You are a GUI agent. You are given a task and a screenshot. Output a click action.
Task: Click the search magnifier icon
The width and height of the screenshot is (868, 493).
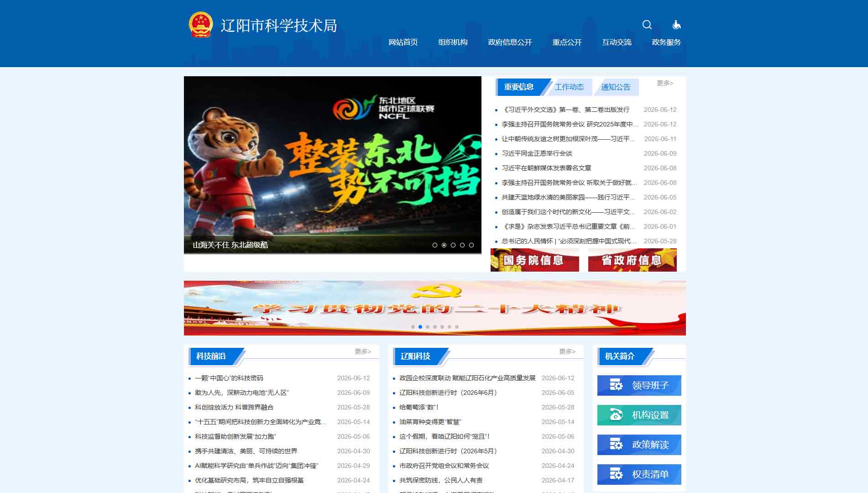[647, 25]
